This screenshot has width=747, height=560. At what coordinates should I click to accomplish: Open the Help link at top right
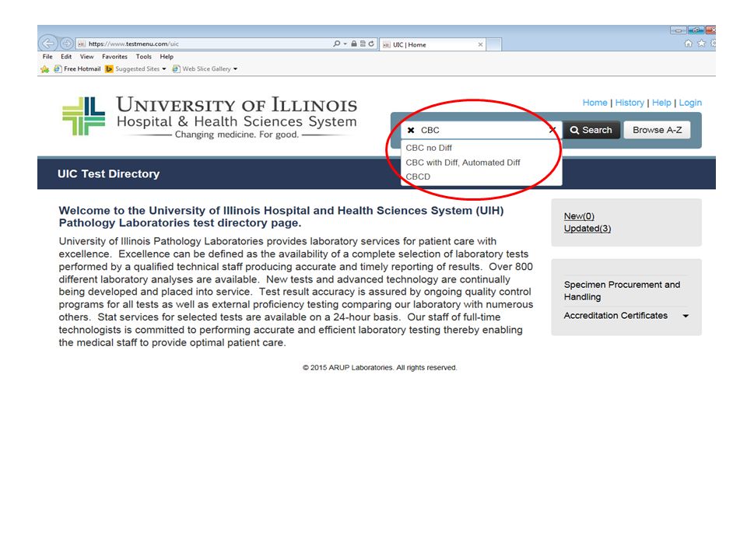(661, 103)
